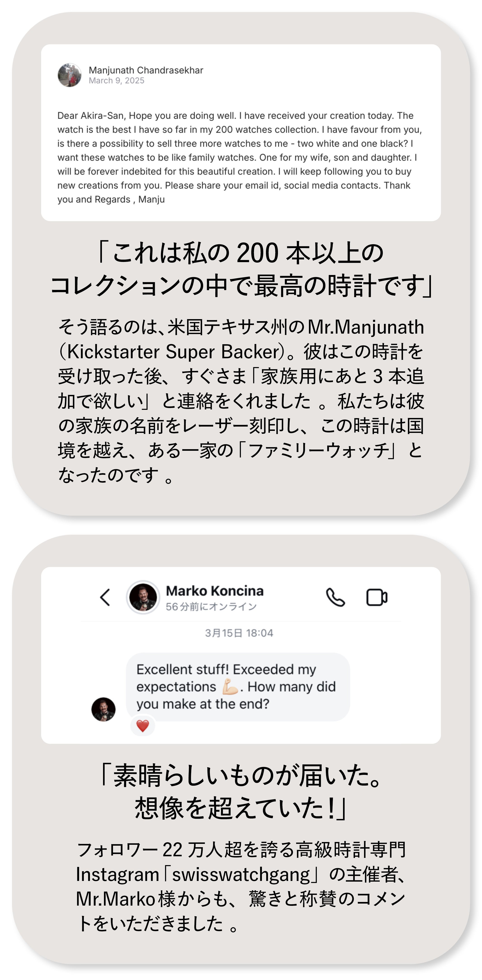Open Manjunath Chandrasekhar's profile photo
The image size is (482, 980).
(70, 75)
